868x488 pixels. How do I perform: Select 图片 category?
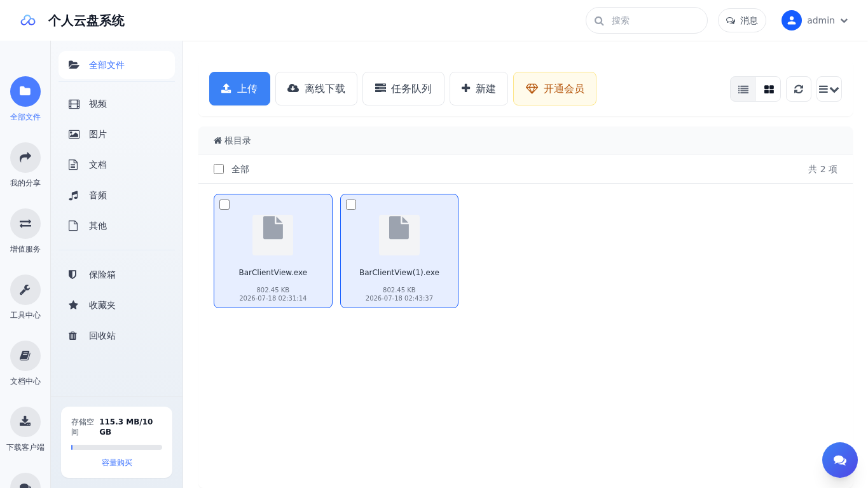116,135
